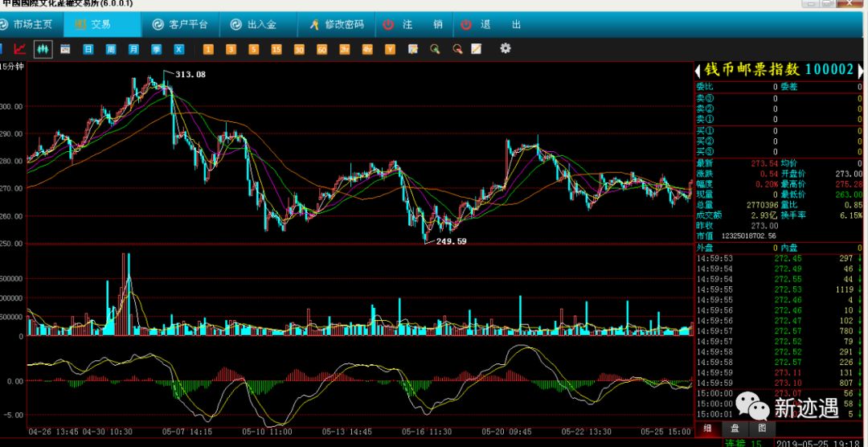The image size is (868, 447).
Task: Click the 换手率 value 6.15%
Action: tap(851, 215)
